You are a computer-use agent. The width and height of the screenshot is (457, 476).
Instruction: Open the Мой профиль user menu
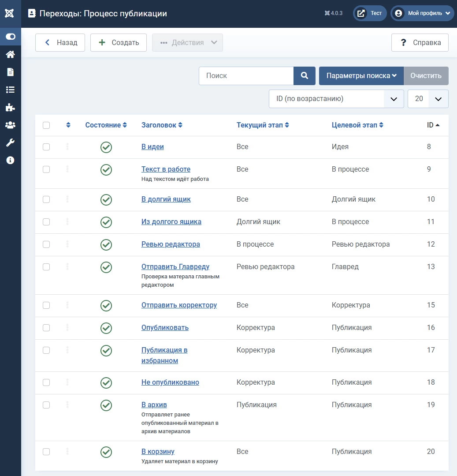click(x=422, y=13)
